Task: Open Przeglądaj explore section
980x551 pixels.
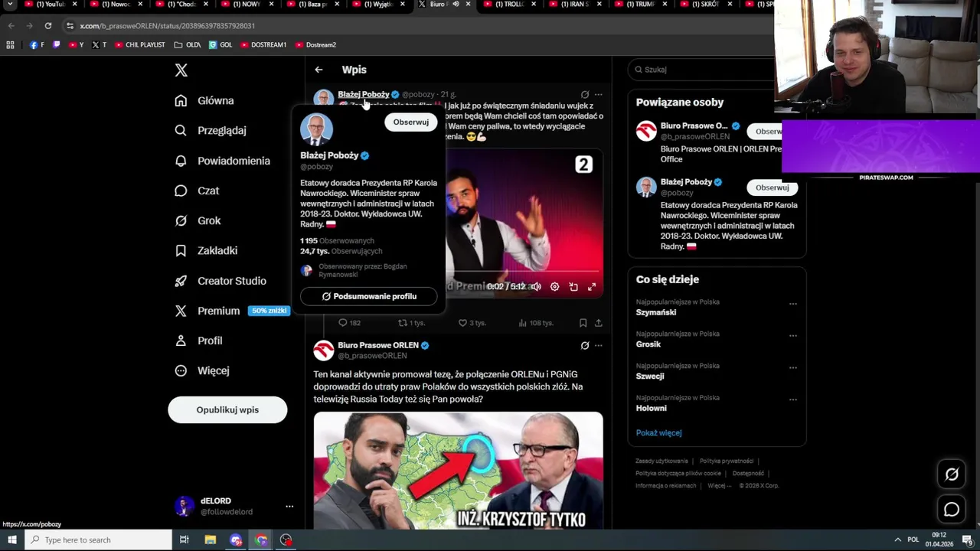Action: click(211, 130)
